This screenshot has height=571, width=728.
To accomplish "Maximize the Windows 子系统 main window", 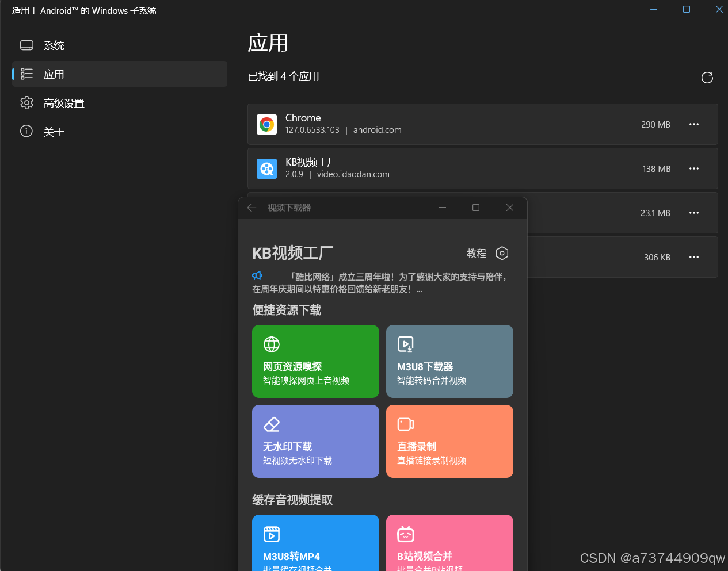I will click(687, 9).
